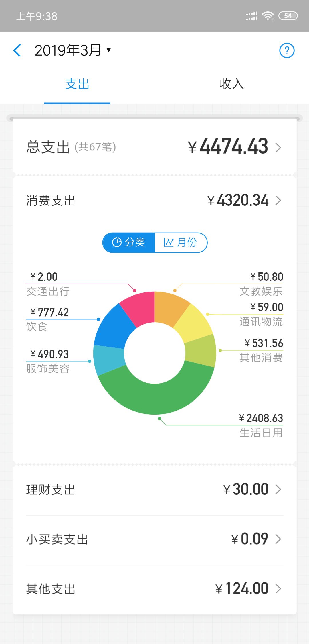Tap the cellular signal strength icon
309x644 pixels.
[251, 16]
